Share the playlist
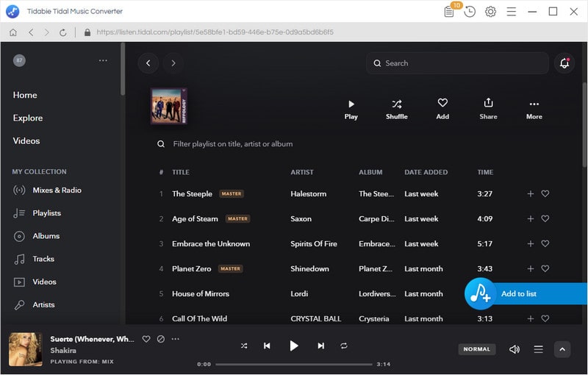The height and width of the screenshot is (375, 588). [488, 110]
